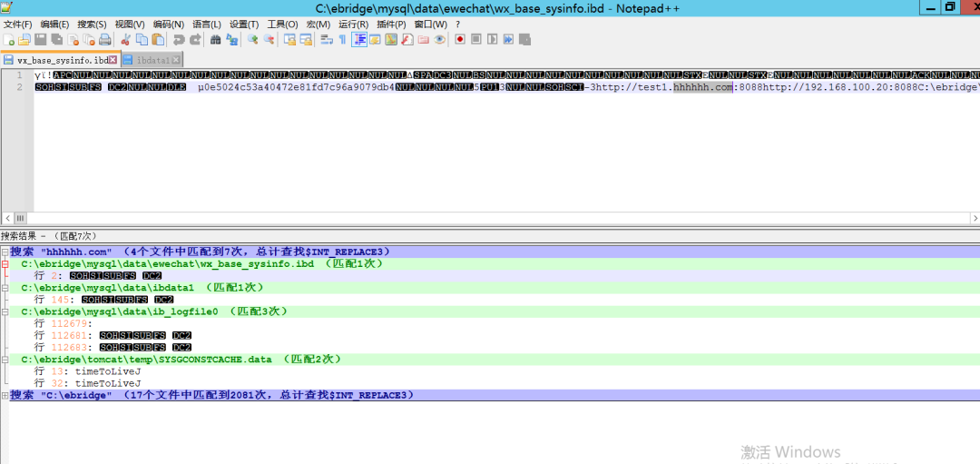
Task: Open the Function List panel icon
Action: pos(407,39)
